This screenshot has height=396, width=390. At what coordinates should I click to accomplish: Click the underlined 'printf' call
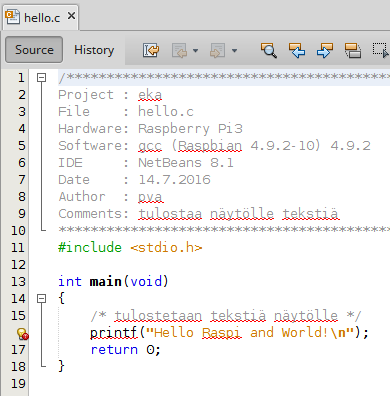(114, 333)
